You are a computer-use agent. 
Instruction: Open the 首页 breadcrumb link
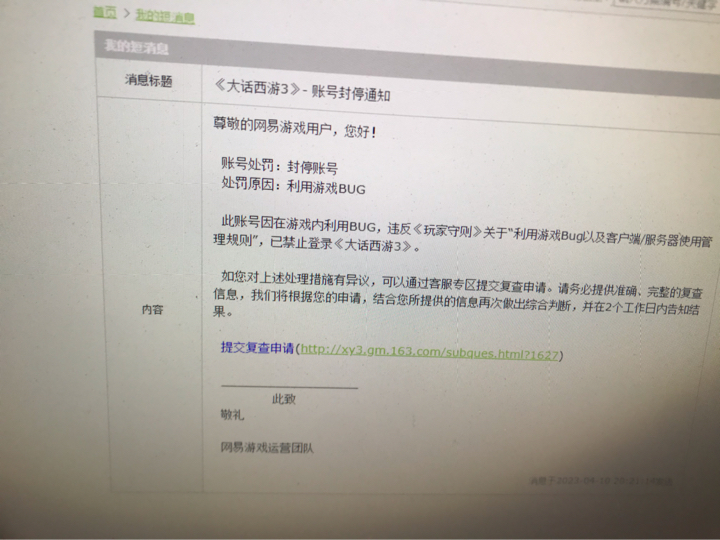click(105, 12)
